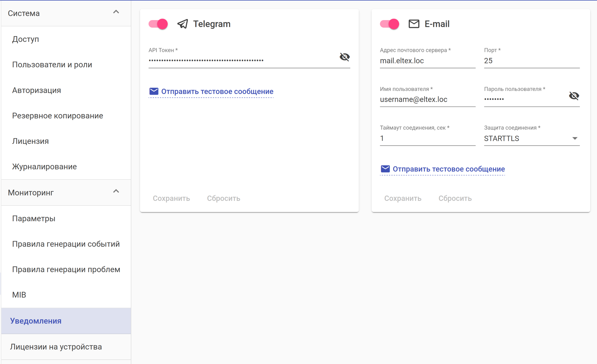Send Telegram test message link
The height and width of the screenshot is (364, 597).
217,91
